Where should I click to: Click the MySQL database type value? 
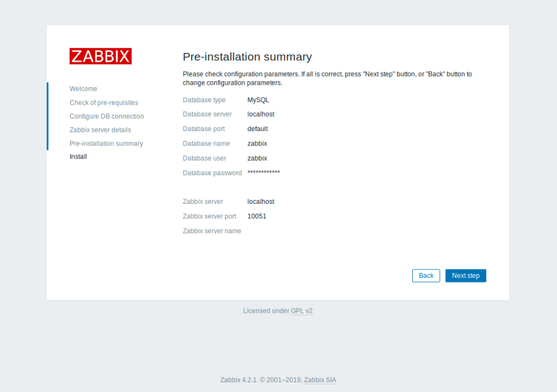258,100
